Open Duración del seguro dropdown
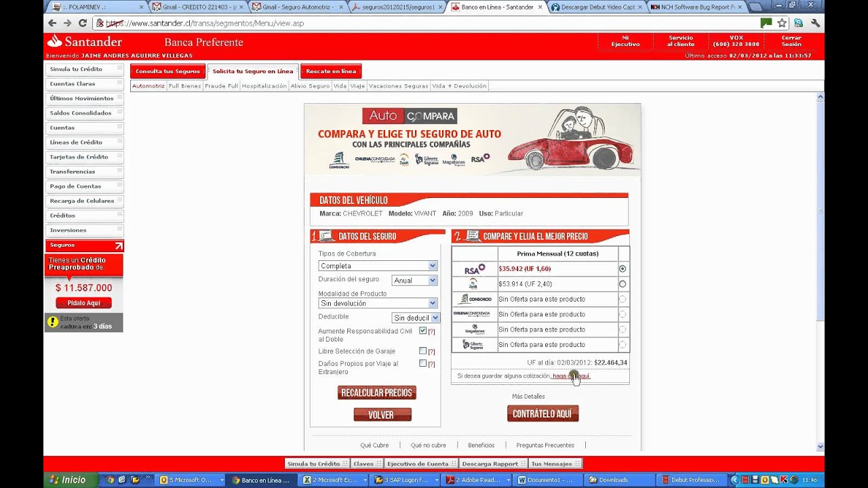The image size is (868, 488). (414, 281)
